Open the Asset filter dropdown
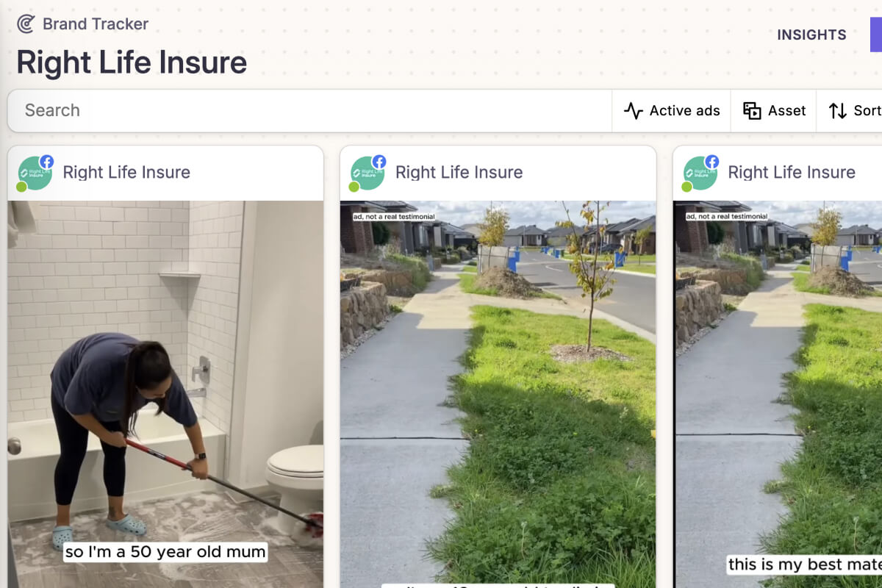 [774, 111]
